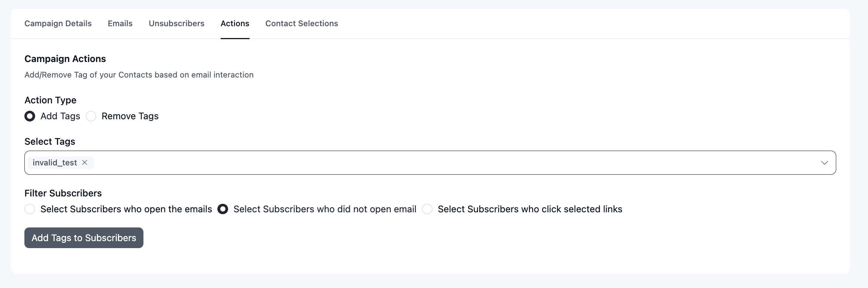Go to the Unsubscribers tab
Image resolution: width=868 pixels, height=288 pixels.
176,24
